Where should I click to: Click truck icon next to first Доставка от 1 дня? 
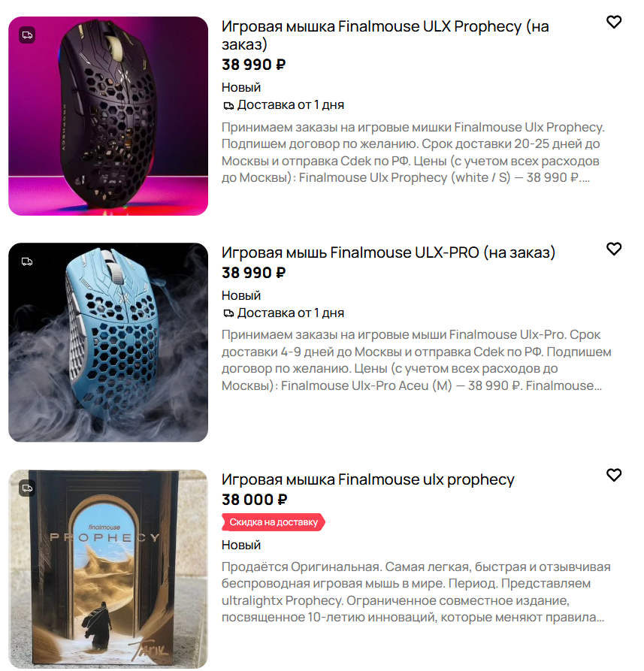point(228,105)
